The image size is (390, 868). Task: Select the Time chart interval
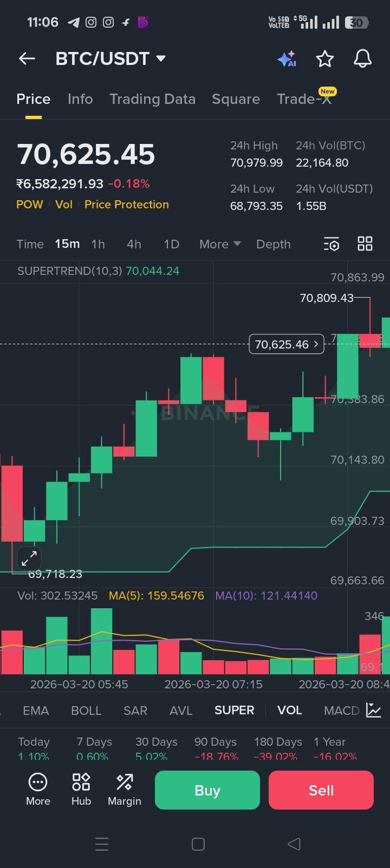click(x=30, y=244)
